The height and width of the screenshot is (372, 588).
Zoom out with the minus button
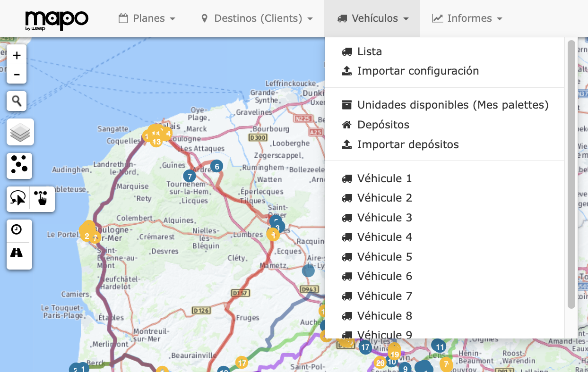click(17, 74)
